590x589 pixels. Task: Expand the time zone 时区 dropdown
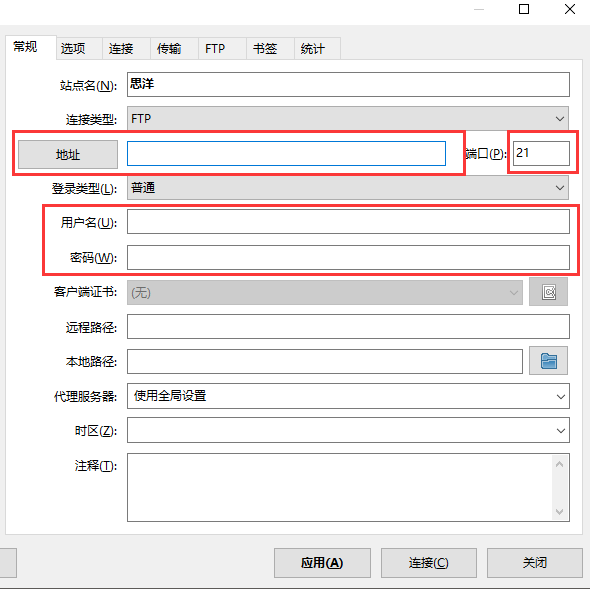click(348, 430)
